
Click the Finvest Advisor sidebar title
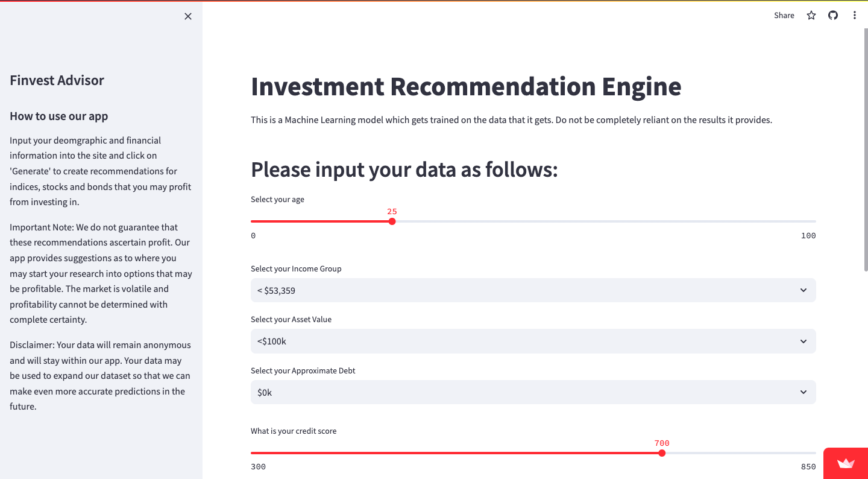57,80
